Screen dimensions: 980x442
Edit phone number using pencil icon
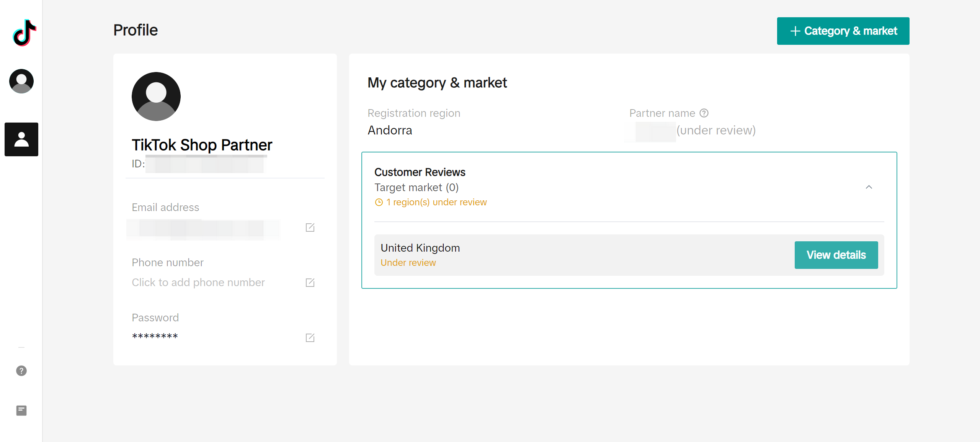[310, 283]
